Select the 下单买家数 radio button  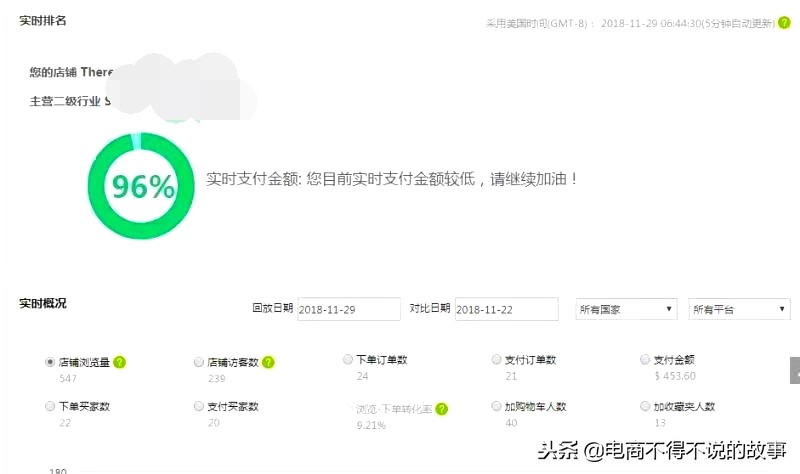pyautogui.click(x=49, y=406)
